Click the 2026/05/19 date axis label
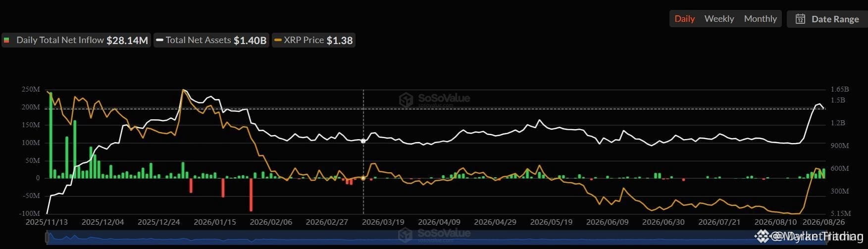 click(551, 222)
